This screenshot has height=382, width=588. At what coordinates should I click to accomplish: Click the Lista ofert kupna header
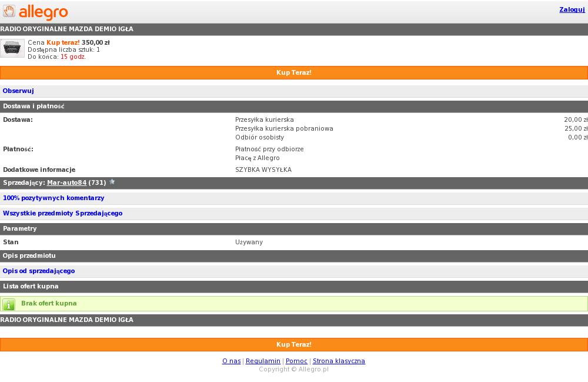click(x=294, y=286)
